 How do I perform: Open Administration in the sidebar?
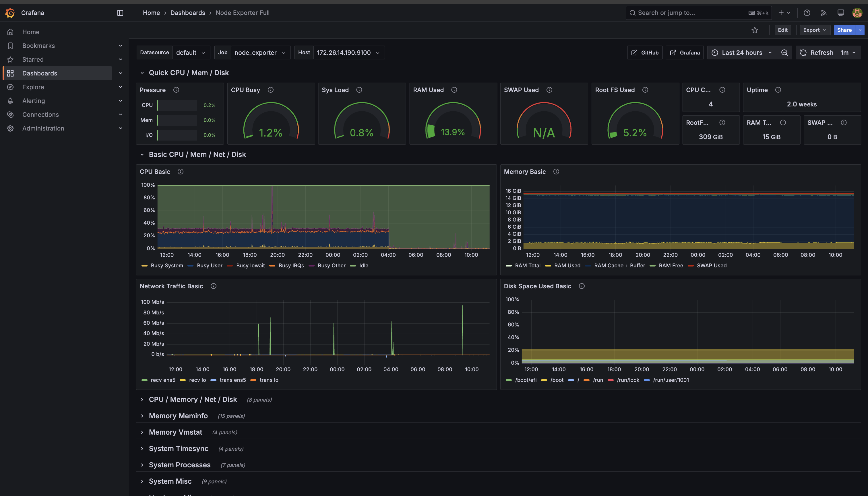click(x=43, y=129)
